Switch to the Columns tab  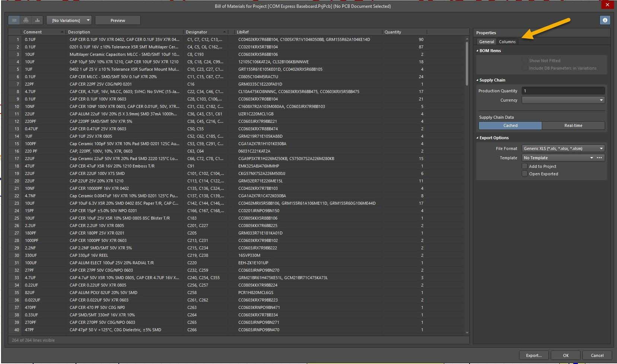point(507,42)
